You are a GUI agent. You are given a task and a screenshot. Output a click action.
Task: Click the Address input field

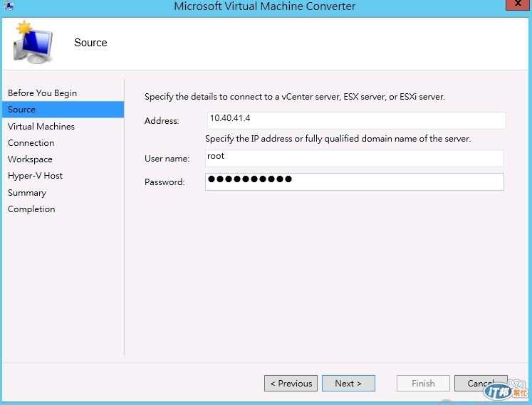pos(356,120)
